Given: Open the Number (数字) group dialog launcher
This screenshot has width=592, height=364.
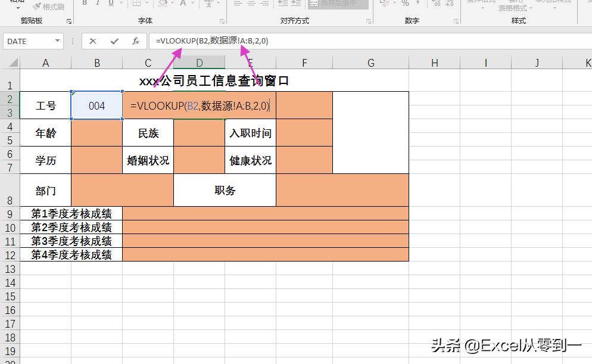Looking at the screenshot, I should click(456, 21).
